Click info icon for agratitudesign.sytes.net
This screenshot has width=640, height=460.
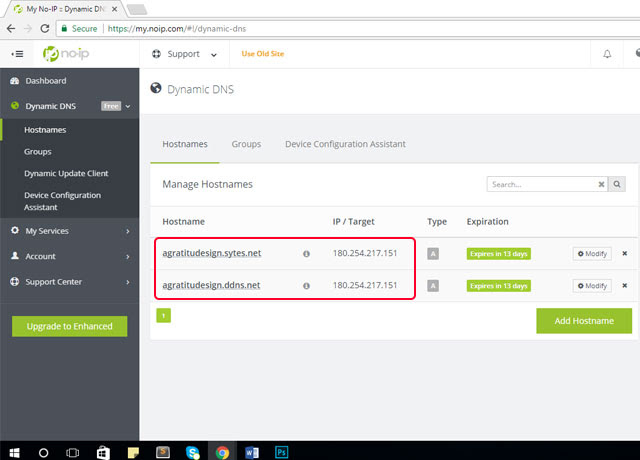pos(306,254)
